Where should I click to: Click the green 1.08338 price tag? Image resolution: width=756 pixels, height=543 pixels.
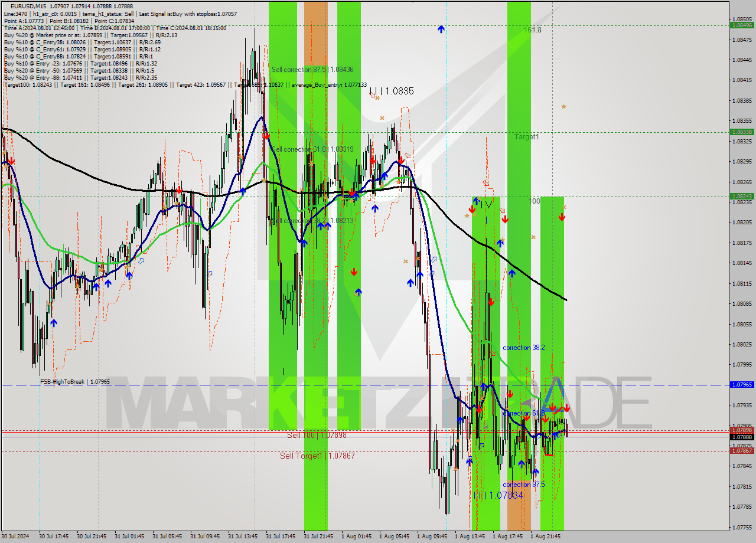(742, 132)
